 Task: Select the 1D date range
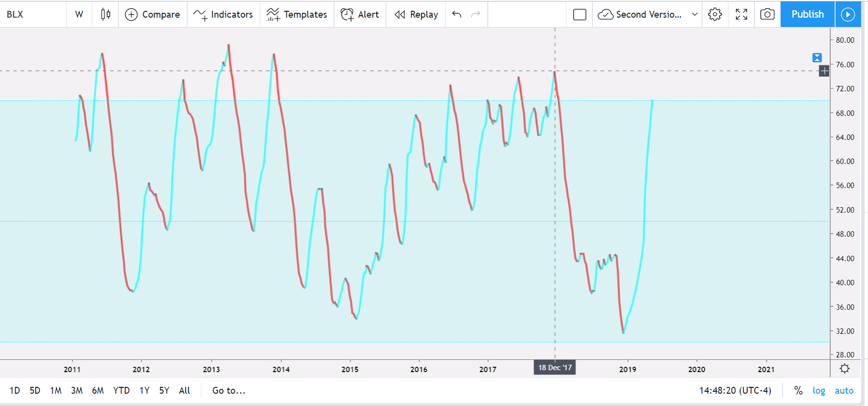coord(15,390)
